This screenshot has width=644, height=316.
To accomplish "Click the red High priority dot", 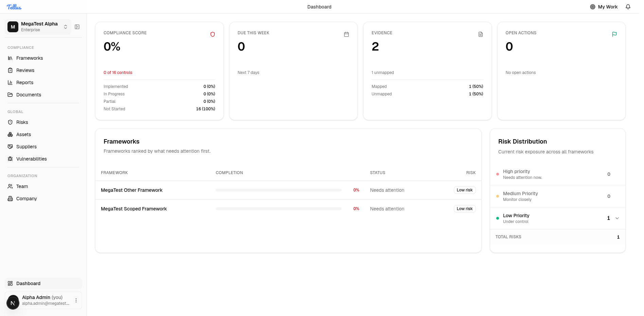I will click(498, 174).
